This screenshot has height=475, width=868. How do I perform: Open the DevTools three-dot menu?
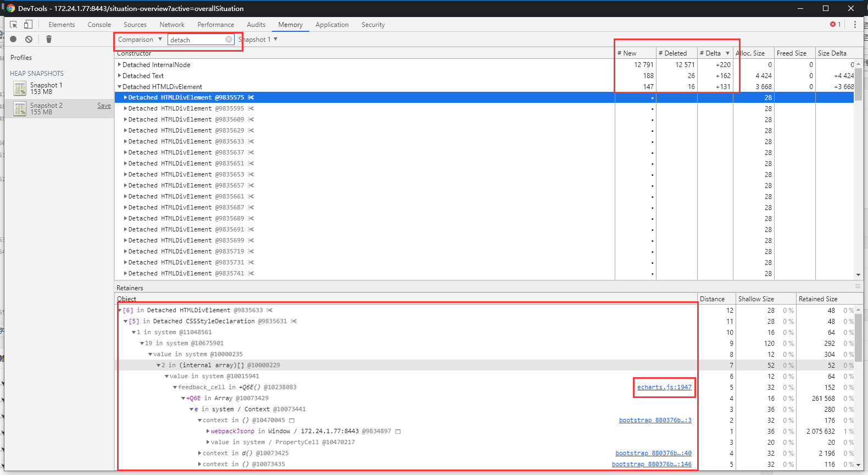(855, 24)
